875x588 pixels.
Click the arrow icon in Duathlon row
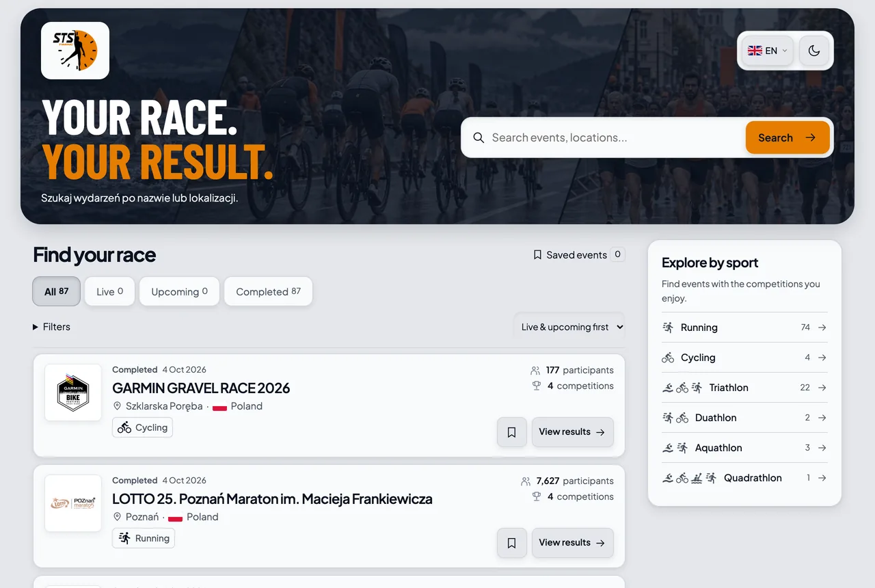(822, 418)
